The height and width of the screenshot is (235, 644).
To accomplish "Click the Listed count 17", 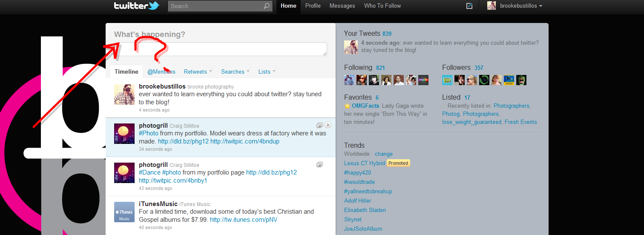I will click(467, 97).
